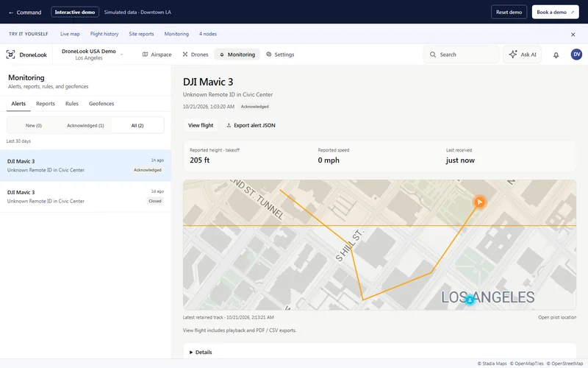Select the Reports tab
This screenshot has height=368, width=588.
coord(46,104)
